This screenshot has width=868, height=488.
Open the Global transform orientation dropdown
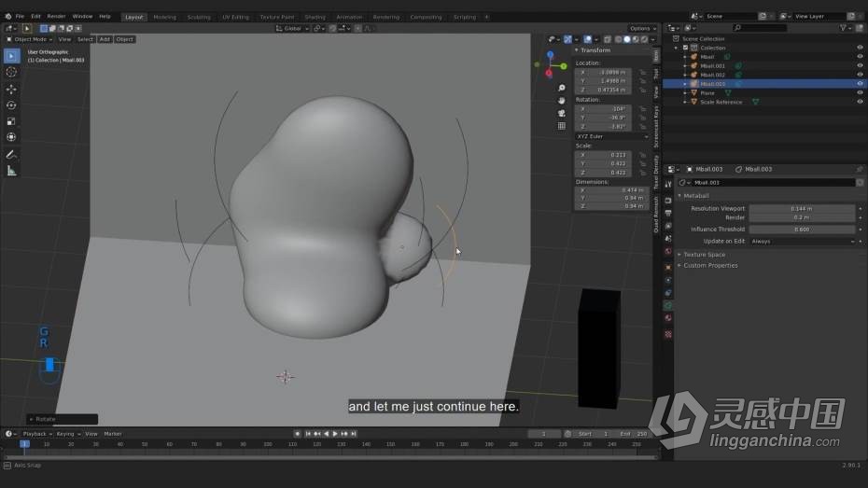point(292,28)
